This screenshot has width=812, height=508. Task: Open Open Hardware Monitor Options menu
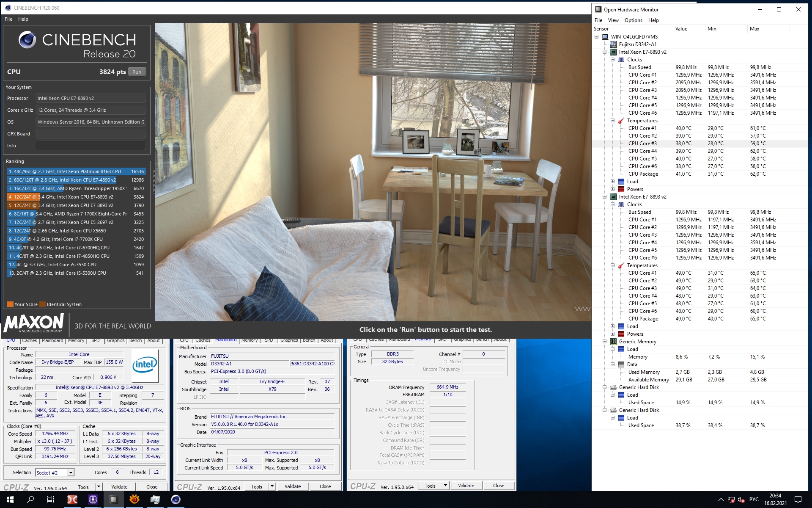[x=633, y=20]
